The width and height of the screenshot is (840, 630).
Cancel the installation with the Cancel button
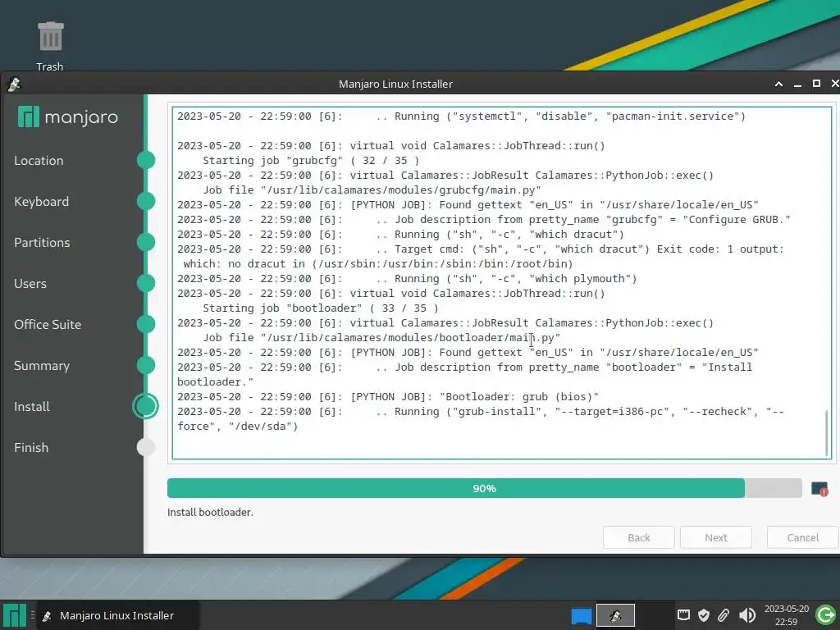[x=802, y=537]
